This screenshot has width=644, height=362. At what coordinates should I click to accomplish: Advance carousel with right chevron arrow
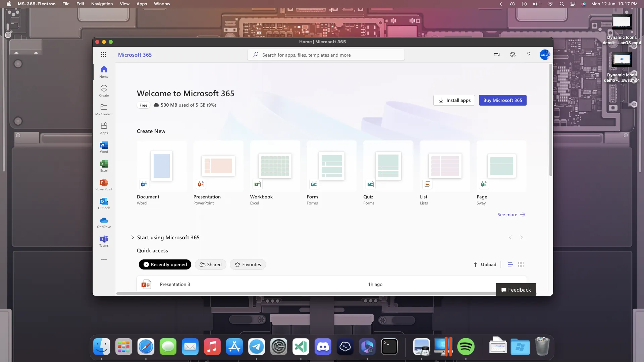pos(522,237)
